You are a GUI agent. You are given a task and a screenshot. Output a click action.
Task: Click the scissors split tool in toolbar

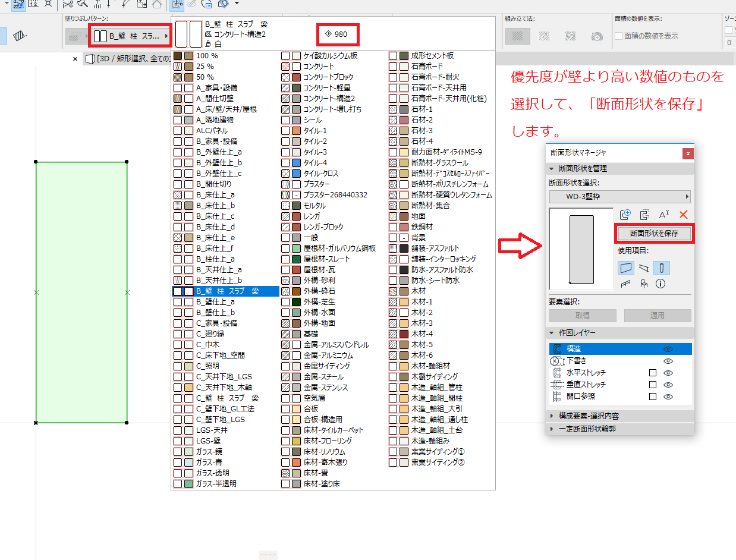pyautogui.click(x=67, y=4)
